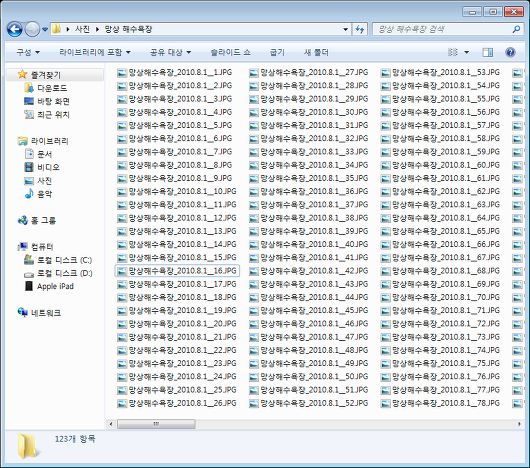The image size is (530, 468).
Task: Click the magnifier search icon
Action: 516,29
